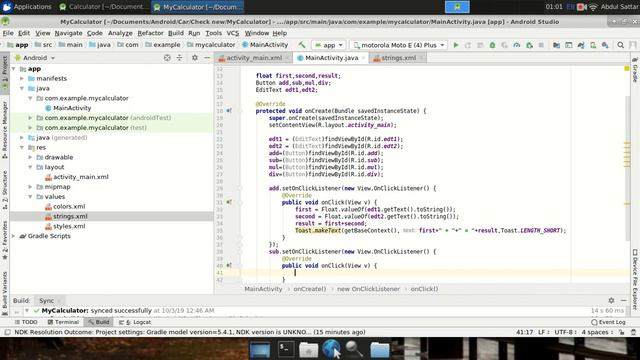Hide the Project panel with minus icon
Image resolution: width=640 pixels, height=360 pixels.
(207, 58)
